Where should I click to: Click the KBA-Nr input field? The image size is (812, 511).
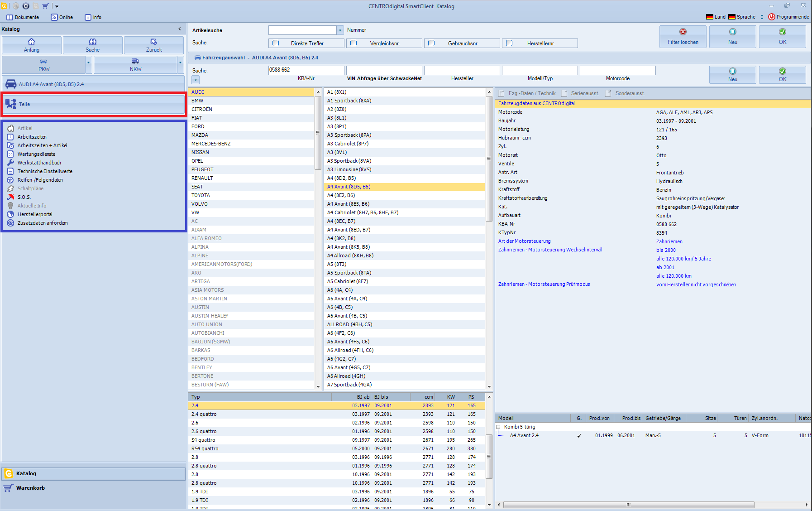tap(306, 70)
